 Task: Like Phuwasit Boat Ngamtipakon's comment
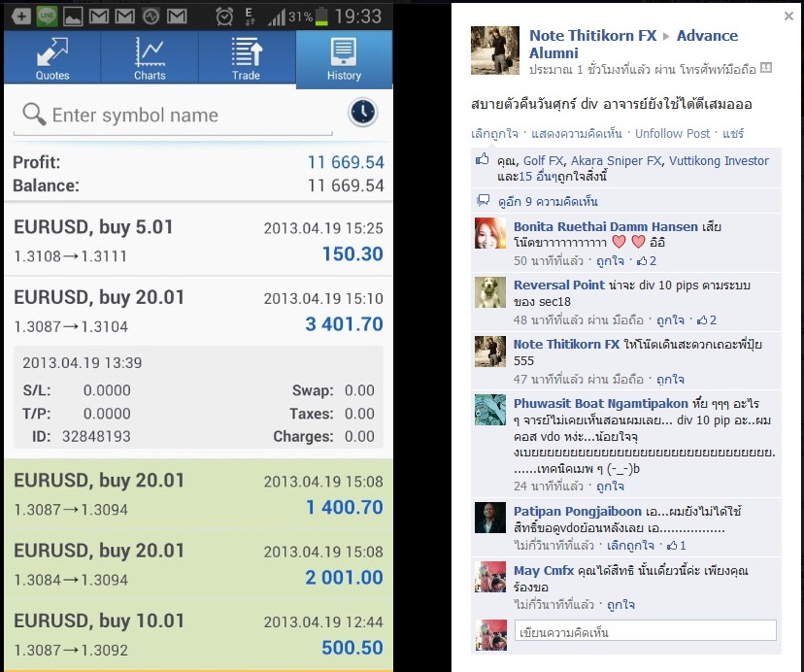(610, 487)
